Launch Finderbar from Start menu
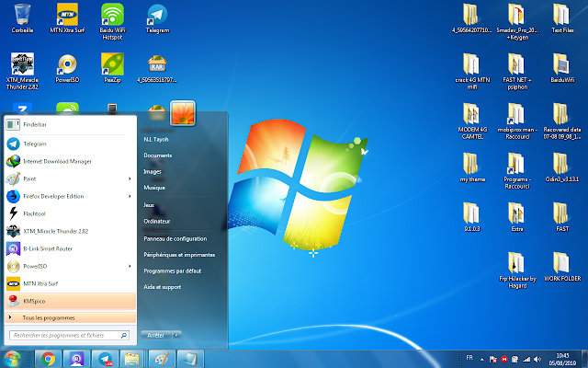 (x=70, y=125)
